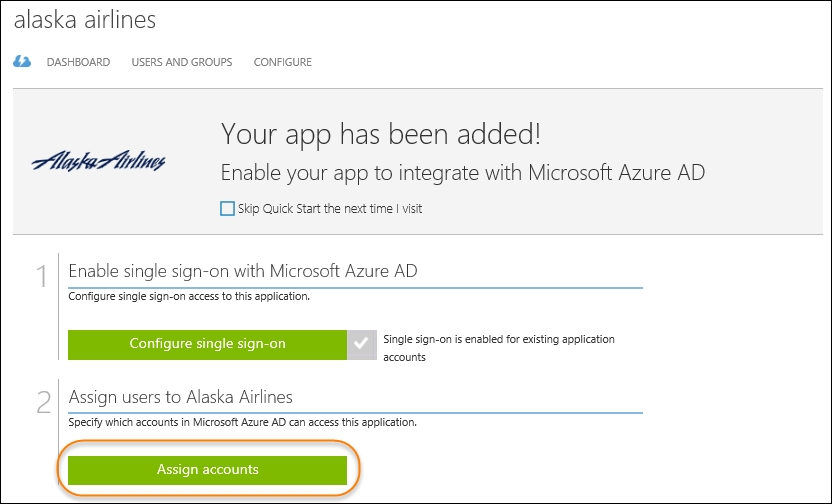This screenshot has width=832, height=504.
Task: Select 'Assign users to Alaska Airlines' heading
Action: (x=180, y=397)
